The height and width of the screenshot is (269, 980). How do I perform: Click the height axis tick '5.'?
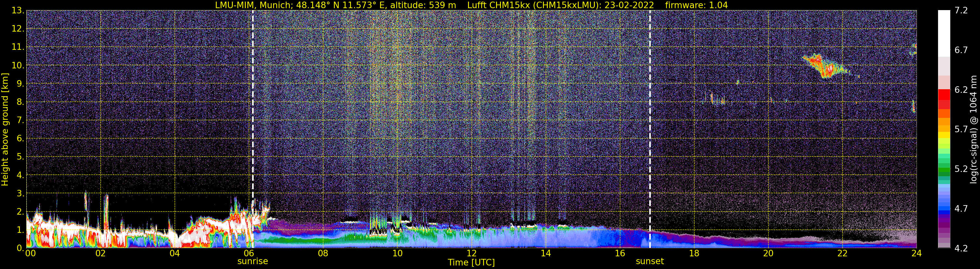(x=20, y=157)
